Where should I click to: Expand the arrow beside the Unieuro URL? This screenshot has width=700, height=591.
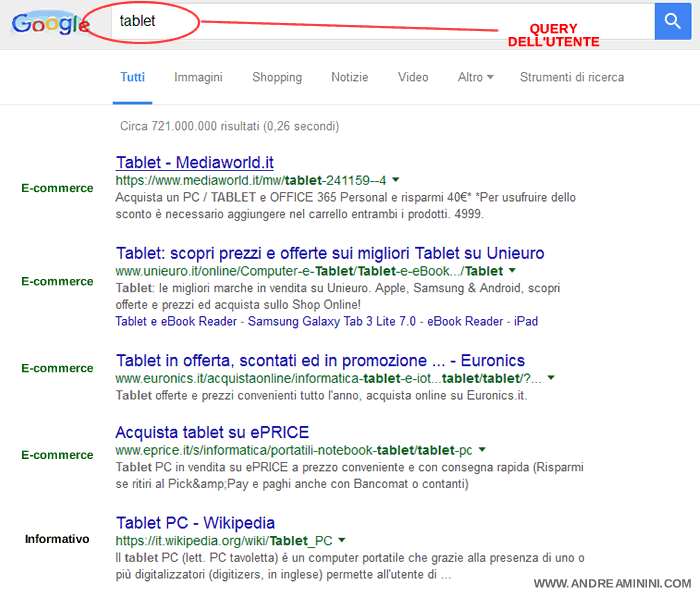[512, 271]
